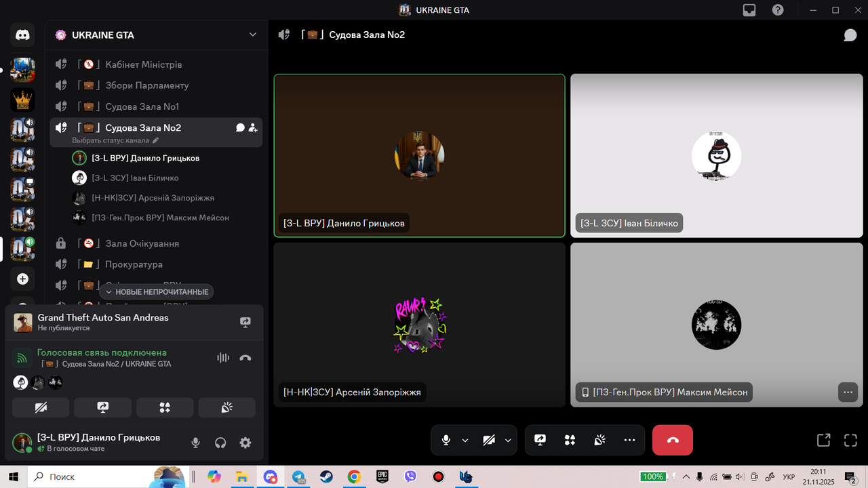Stream Grand Theft Auto San Andreas
The image size is (868, 488).
click(245, 323)
